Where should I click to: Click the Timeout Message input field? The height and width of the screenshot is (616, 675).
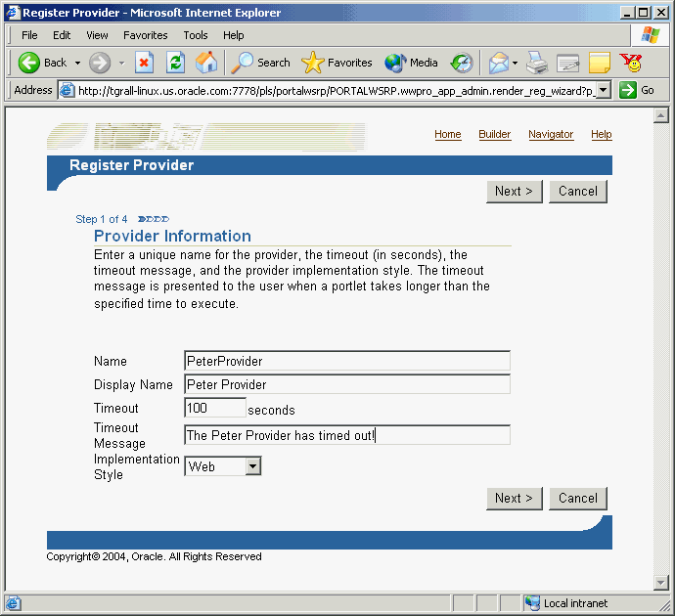(x=347, y=435)
